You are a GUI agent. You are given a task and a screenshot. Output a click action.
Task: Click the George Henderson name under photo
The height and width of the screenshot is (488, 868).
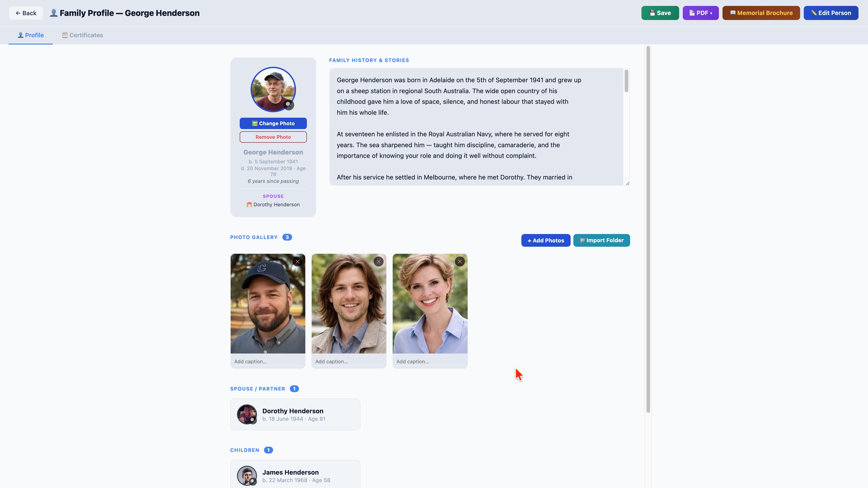273,152
